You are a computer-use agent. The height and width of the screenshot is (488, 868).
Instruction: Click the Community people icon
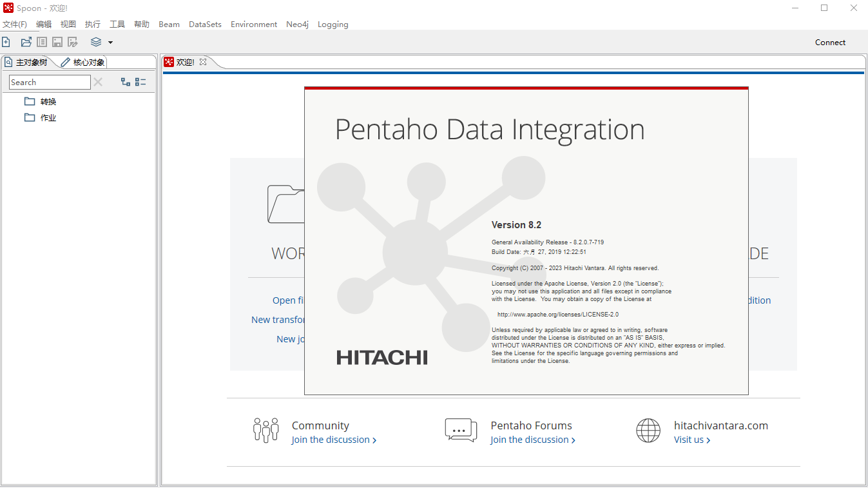coord(266,430)
